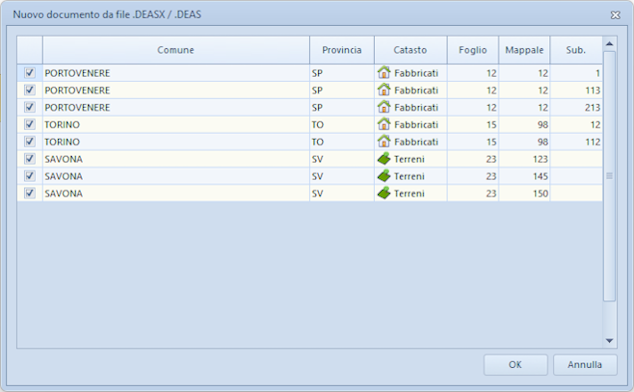Image resolution: width=634 pixels, height=392 pixels.
Task: Confirm with the OK button
Action: pyautogui.click(x=516, y=364)
